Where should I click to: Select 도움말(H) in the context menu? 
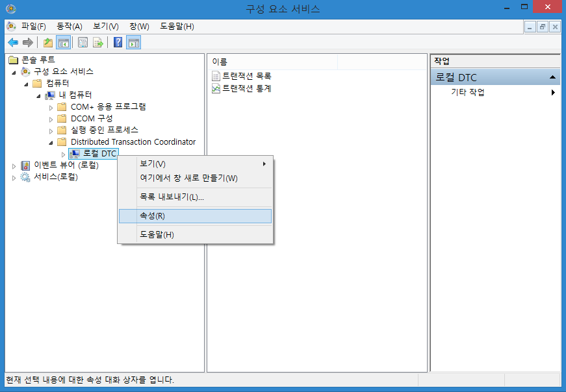coord(196,235)
